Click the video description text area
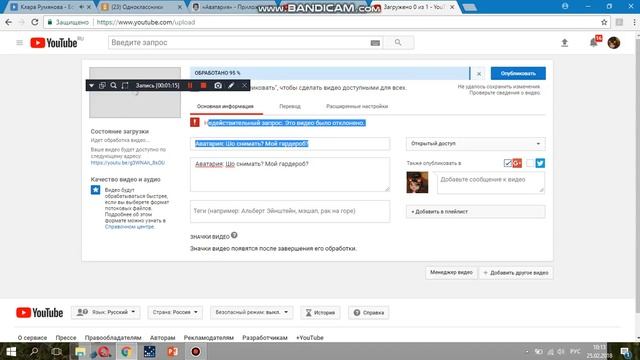Viewport: 640px width, 360px height. [x=290, y=174]
